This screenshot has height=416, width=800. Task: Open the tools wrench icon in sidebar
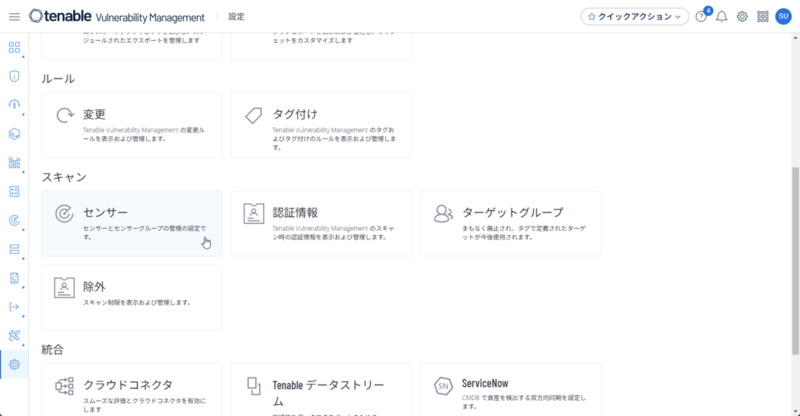14,335
